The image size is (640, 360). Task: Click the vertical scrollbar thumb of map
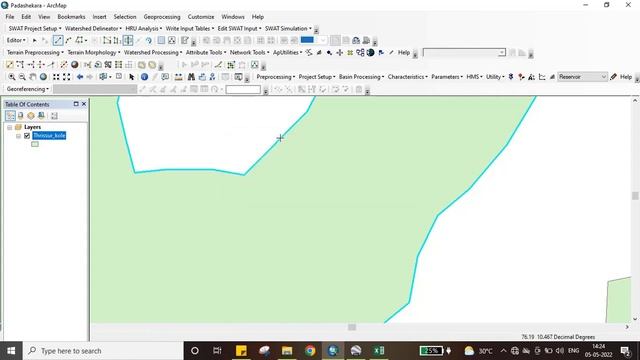635,196
